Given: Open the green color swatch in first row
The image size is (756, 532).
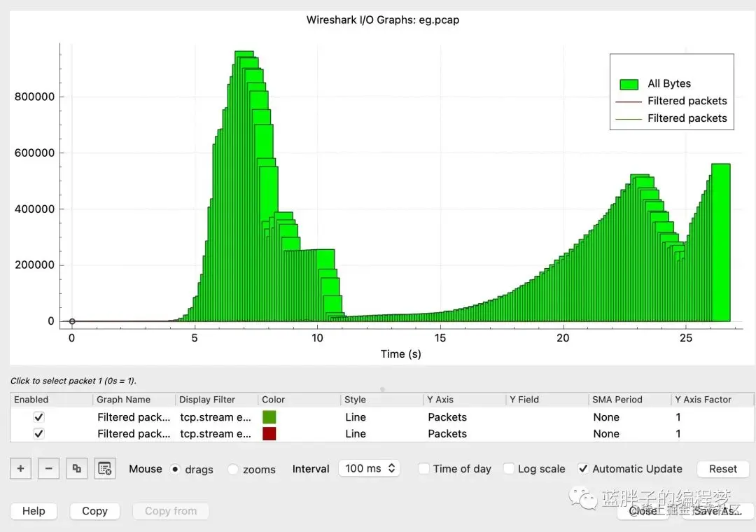Looking at the screenshot, I should tap(269, 416).
